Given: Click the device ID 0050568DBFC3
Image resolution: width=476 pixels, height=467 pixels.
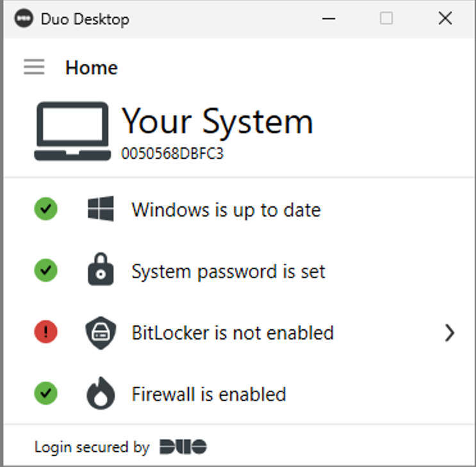Looking at the screenshot, I should pos(172,154).
